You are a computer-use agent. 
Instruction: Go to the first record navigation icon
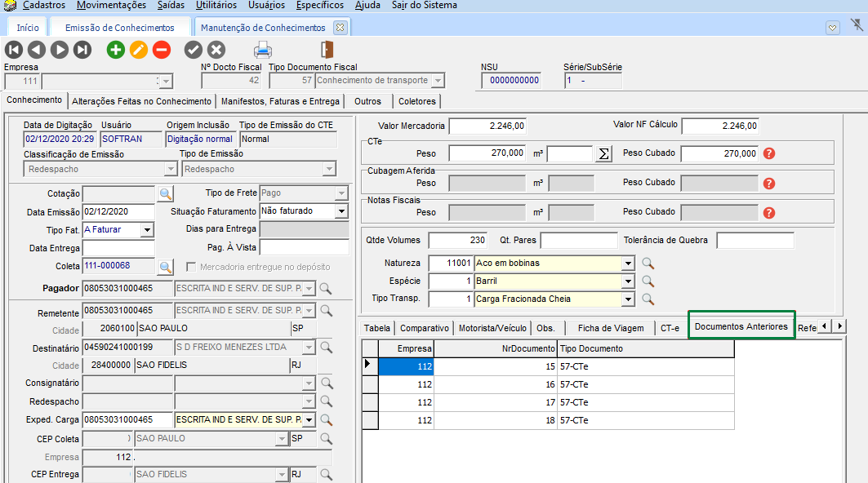[x=14, y=50]
